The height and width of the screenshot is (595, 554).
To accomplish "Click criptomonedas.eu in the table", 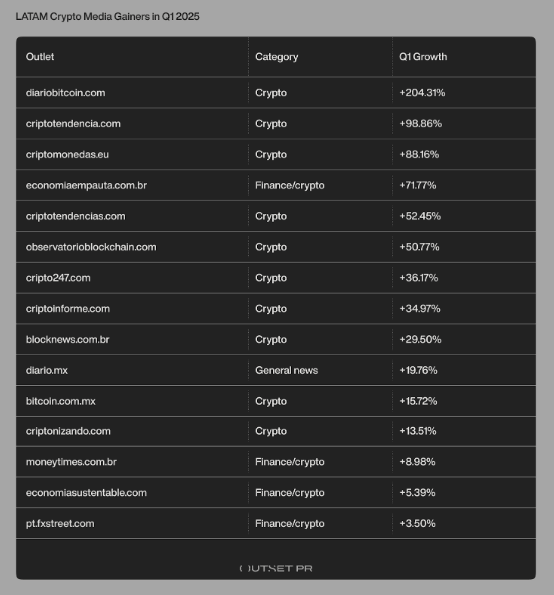I will (67, 154).
